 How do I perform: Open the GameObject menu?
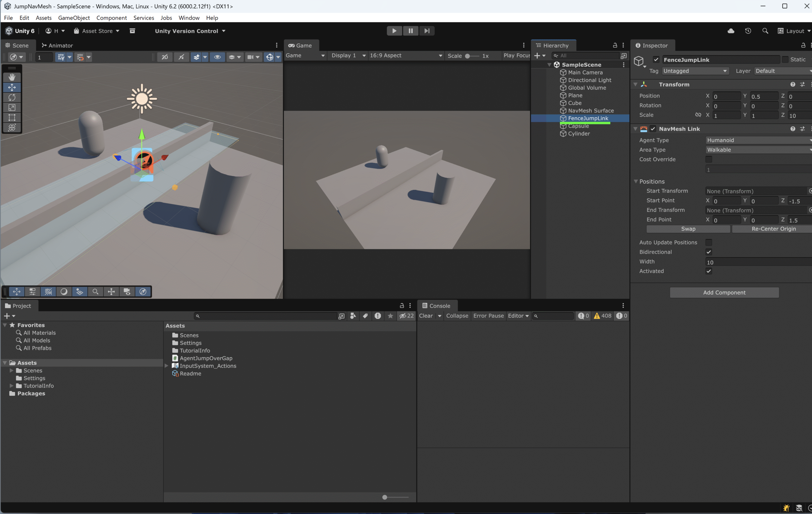point(74,17)
